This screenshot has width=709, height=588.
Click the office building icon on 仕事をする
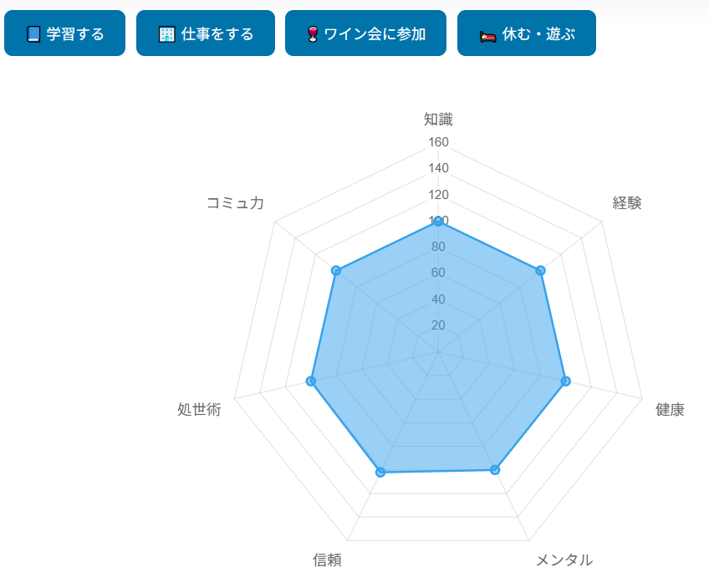pos(166,34)
